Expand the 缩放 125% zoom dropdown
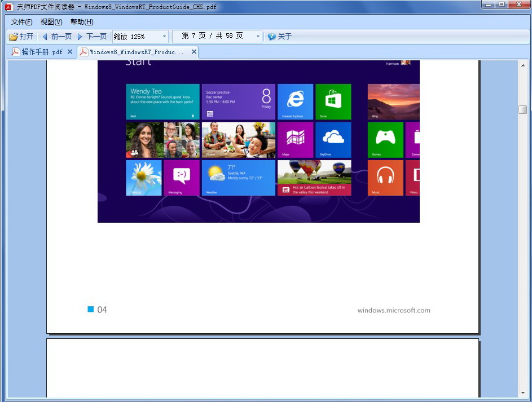This screenshot has height=402, width=532. (164, 36)
